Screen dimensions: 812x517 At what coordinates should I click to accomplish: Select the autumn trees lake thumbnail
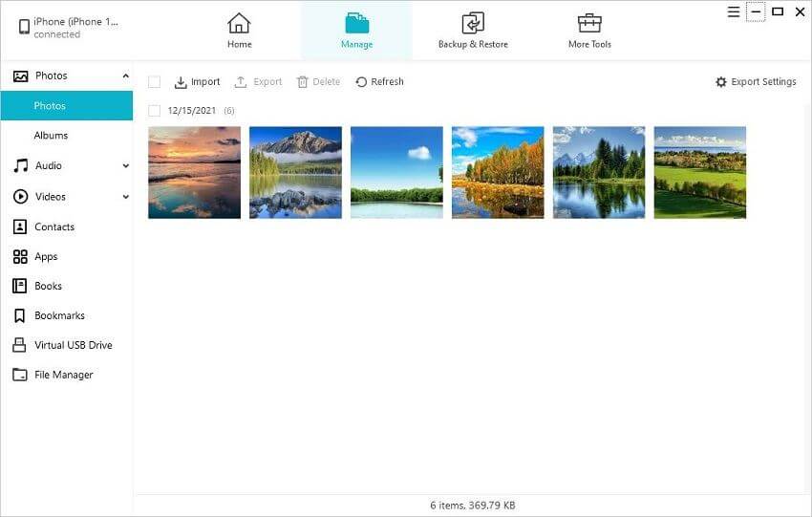[x=498, y=173]
